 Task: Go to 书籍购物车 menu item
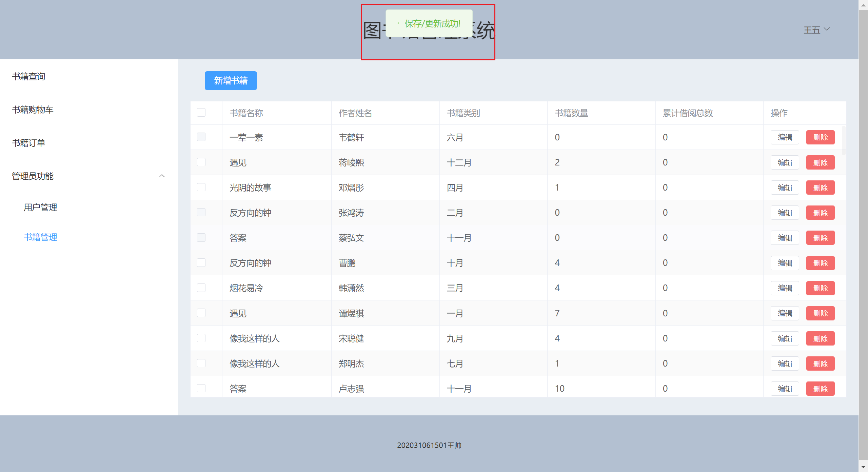tap(33, 110)
